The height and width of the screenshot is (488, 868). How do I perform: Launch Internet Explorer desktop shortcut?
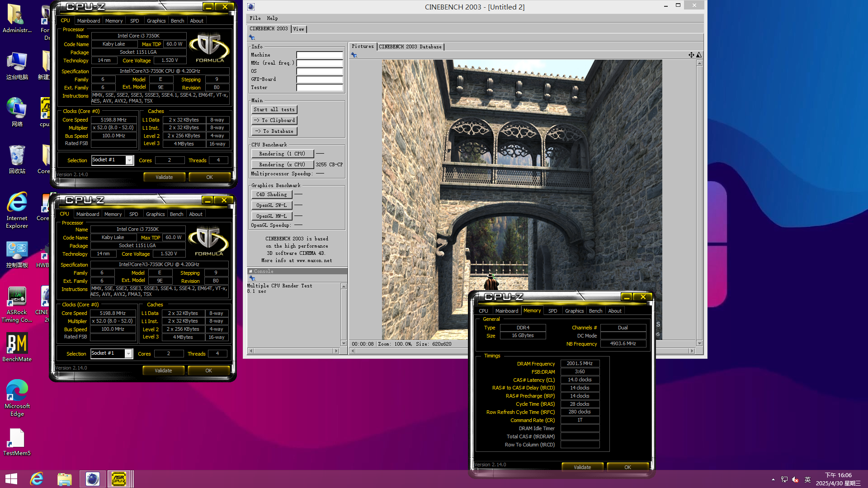17,210
